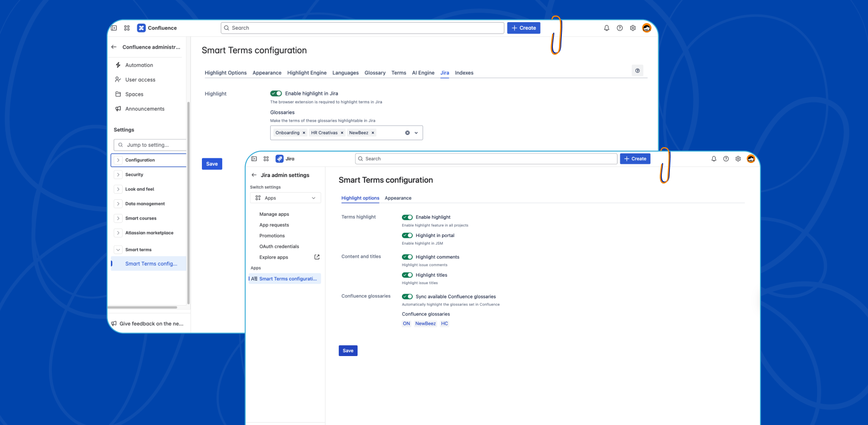
Task: Expand the Security settings section
Action: point(118,175)
